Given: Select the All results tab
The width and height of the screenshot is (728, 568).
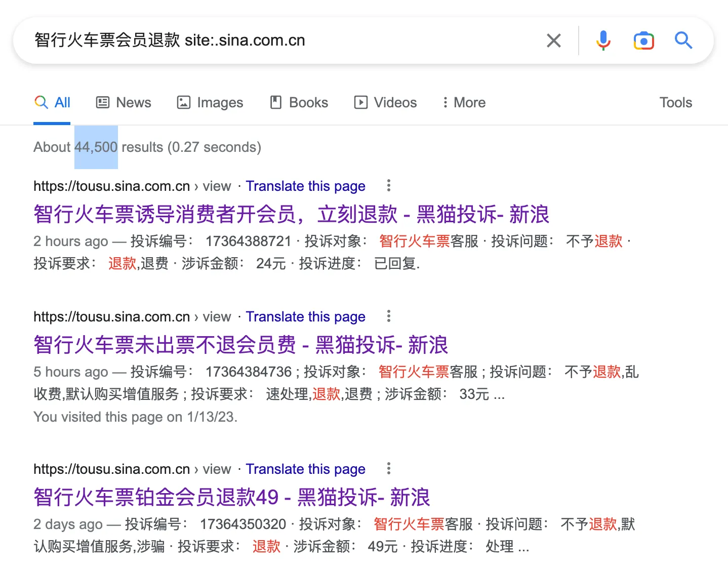Looking at the screenshot, I should [x=52, y=103].
